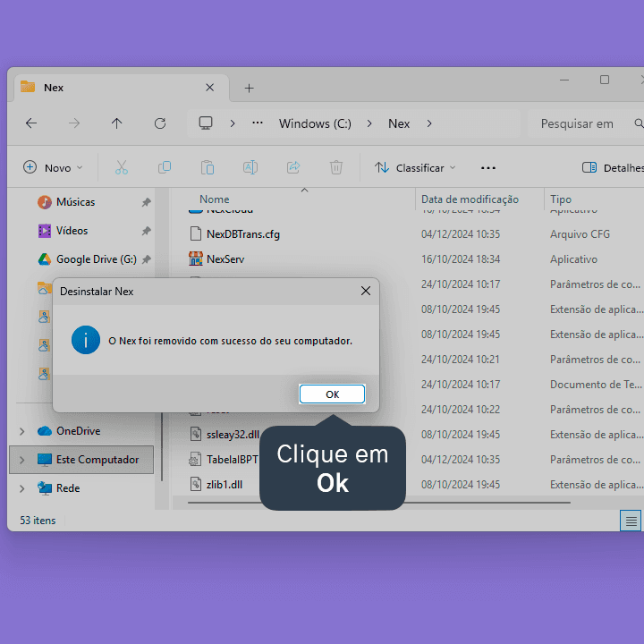Click OK in the Desinstalar Nex dialog
Image resolution: width=644 pixels, height=644 pixels.
(x=332, y=394)
